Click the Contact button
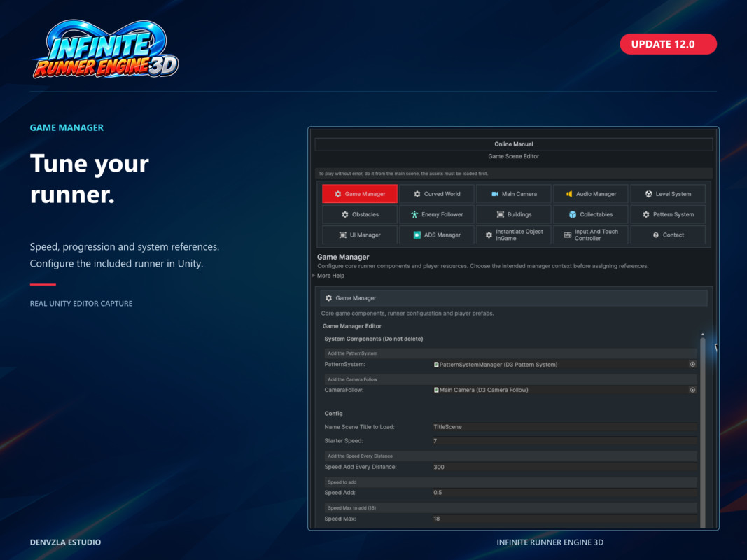This screenshot has width=747, height=560. (667, 234)
